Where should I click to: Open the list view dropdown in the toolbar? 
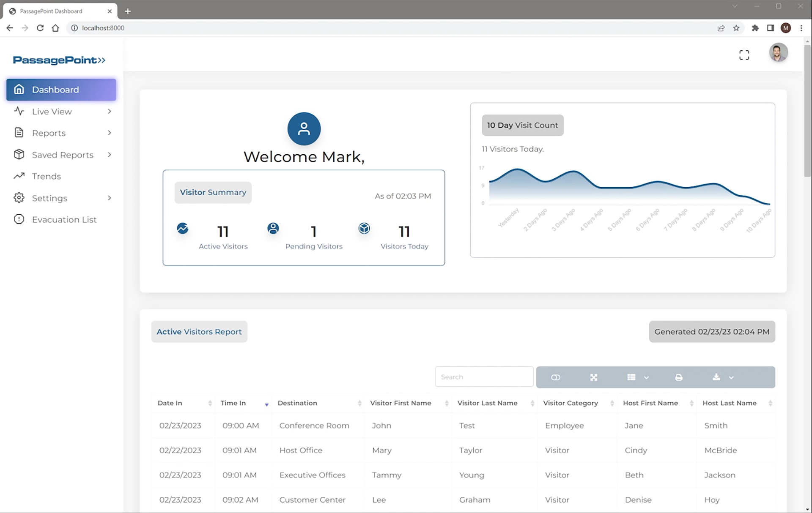pyautogui.click(x=646, y=377)
